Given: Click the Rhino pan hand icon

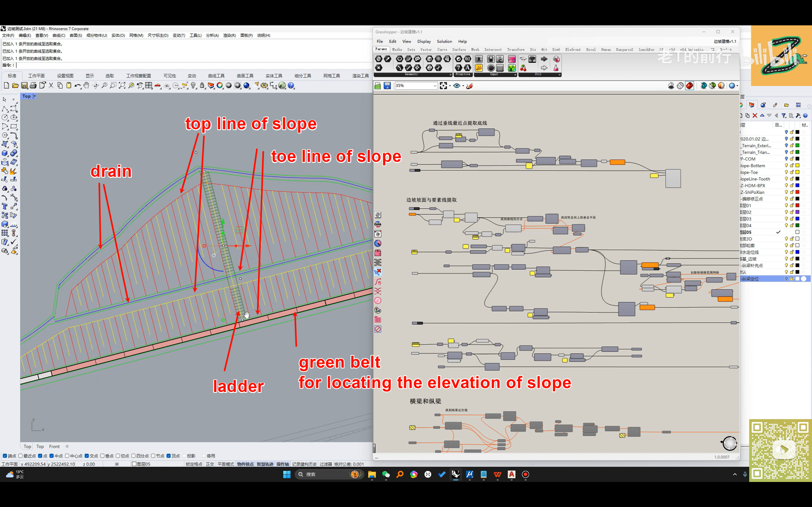Looking at the screenshot, I should tap(87, 86).
